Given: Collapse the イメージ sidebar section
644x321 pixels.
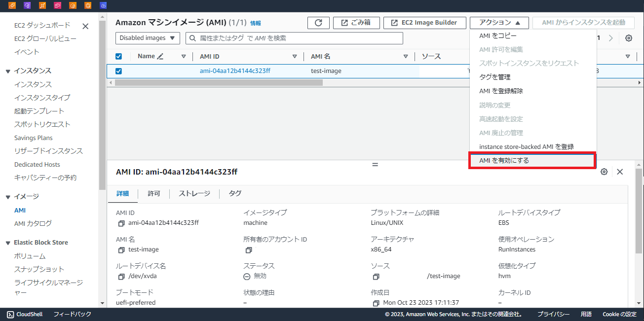Looking at the screenshot, I should coord(8,197).
